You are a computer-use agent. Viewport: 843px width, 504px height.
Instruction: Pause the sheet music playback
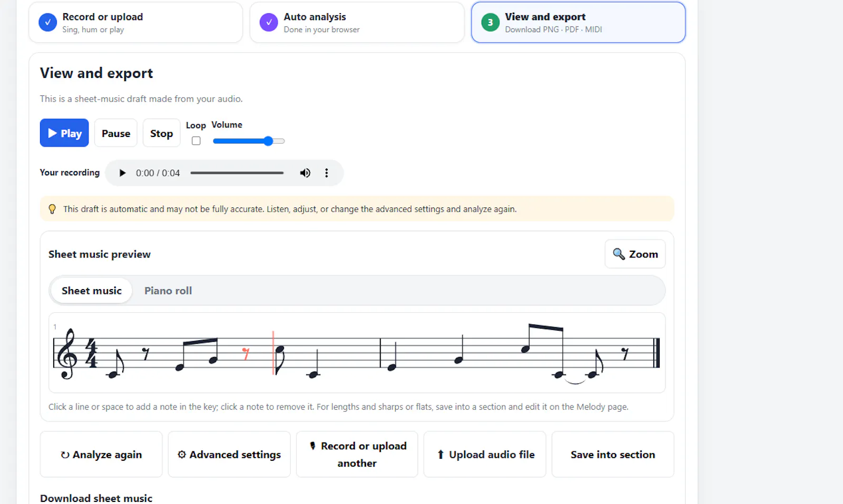pyautogui.click(x=116, y=133)
